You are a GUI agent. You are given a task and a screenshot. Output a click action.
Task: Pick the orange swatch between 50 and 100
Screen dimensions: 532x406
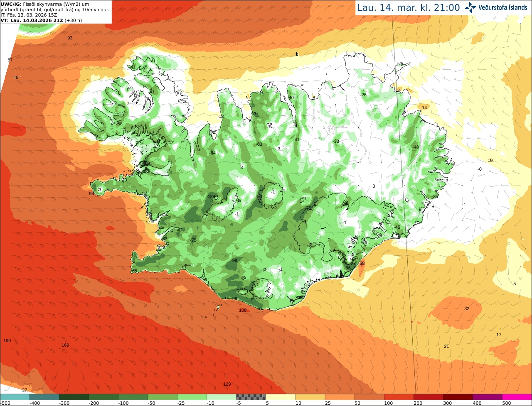click(369, 397)
